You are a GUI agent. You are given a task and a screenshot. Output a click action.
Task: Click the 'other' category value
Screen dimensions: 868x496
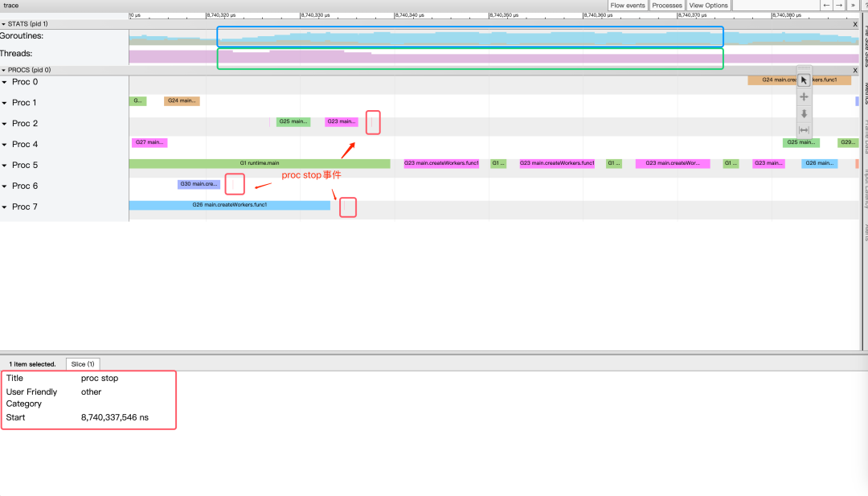92,392
